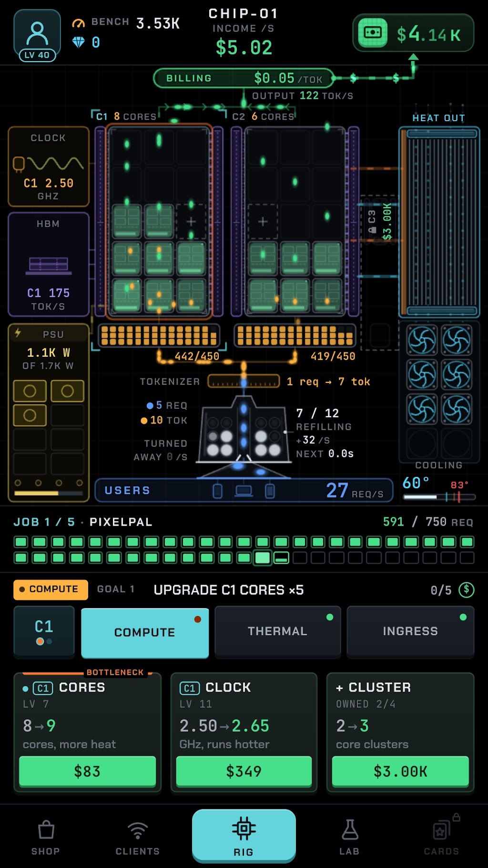
Task: Tap the income $5.02 per second value
Action: 244,48
